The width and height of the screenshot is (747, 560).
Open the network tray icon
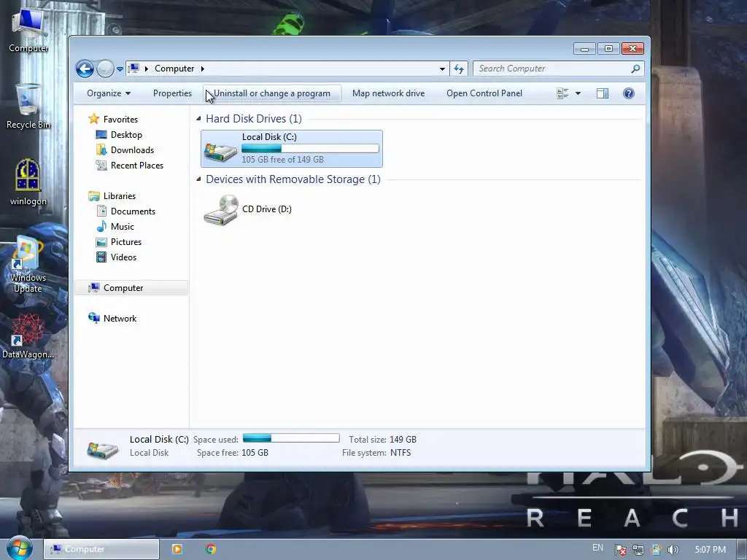pos(638,550)
